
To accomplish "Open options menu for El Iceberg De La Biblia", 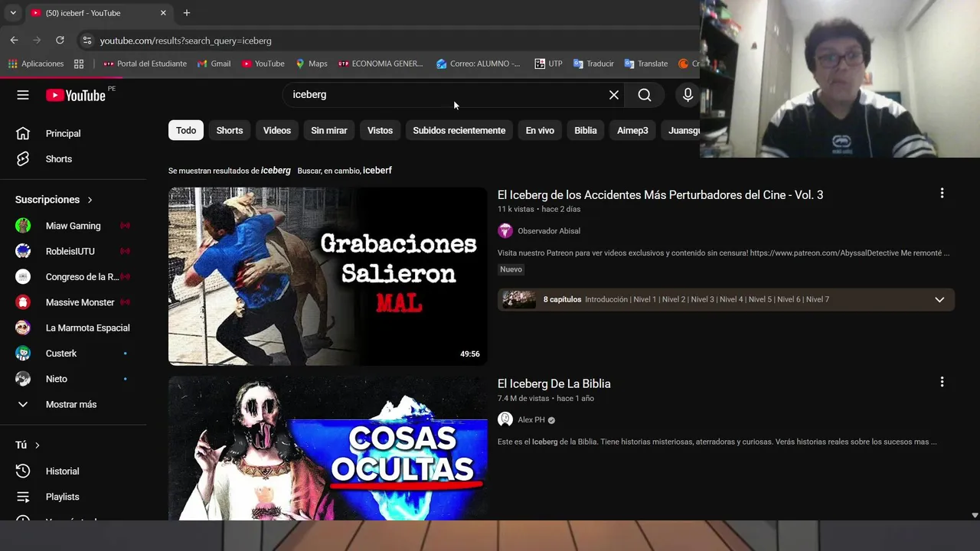I will (x=942, y=382).
